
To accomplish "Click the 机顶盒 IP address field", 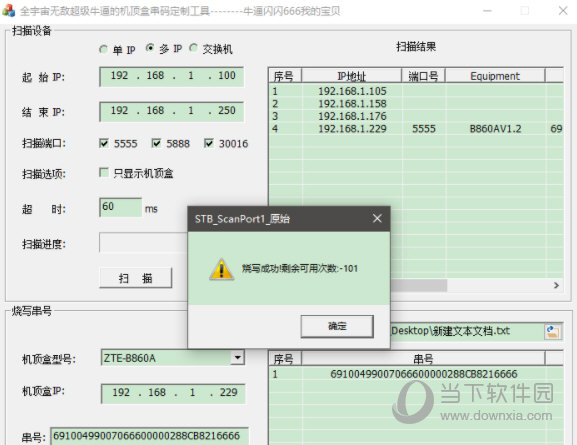I will pos(173,393).
